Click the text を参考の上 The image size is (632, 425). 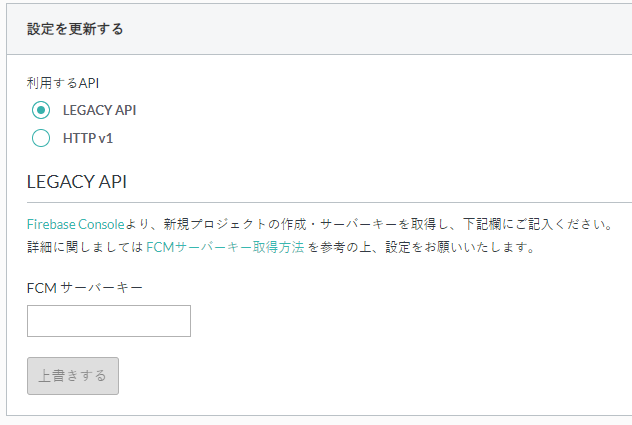coord(339,247)
